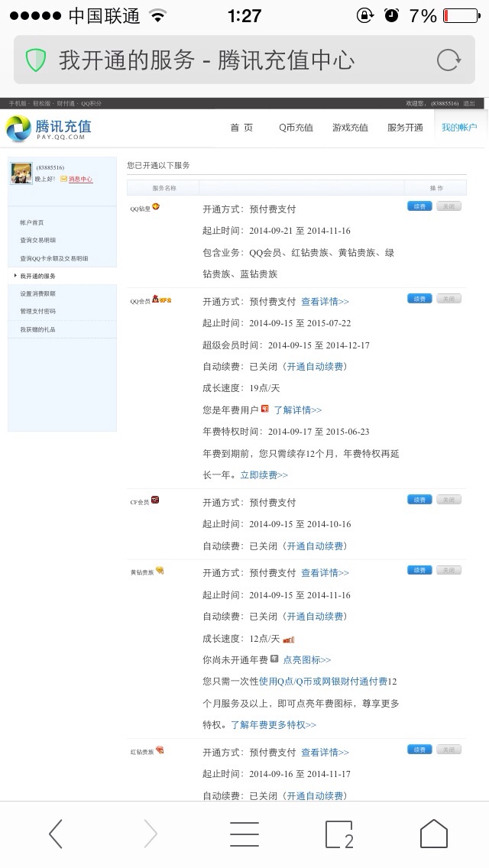The height and width of the screenshot is (868, 489).
Task: Click 了解详情>> for annual-fee user
Action: tap(297, 410)
